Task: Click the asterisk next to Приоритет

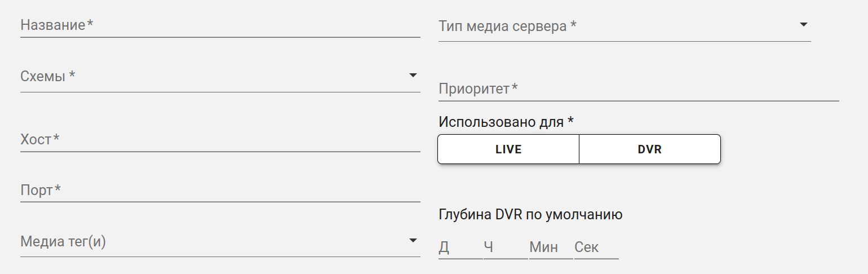Action: click(x=515, y=88)
